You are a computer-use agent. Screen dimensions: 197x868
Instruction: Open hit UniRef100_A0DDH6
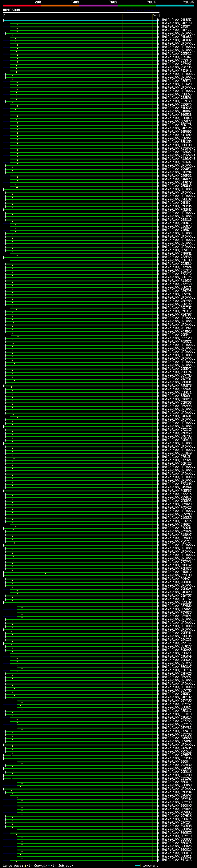177,209
